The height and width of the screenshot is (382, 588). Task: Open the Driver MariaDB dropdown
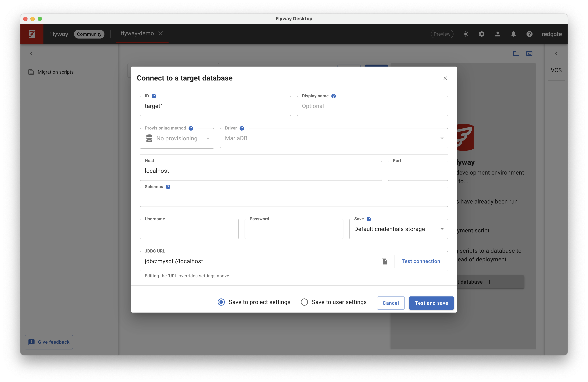pyautogui.click(x=334, y=138)
